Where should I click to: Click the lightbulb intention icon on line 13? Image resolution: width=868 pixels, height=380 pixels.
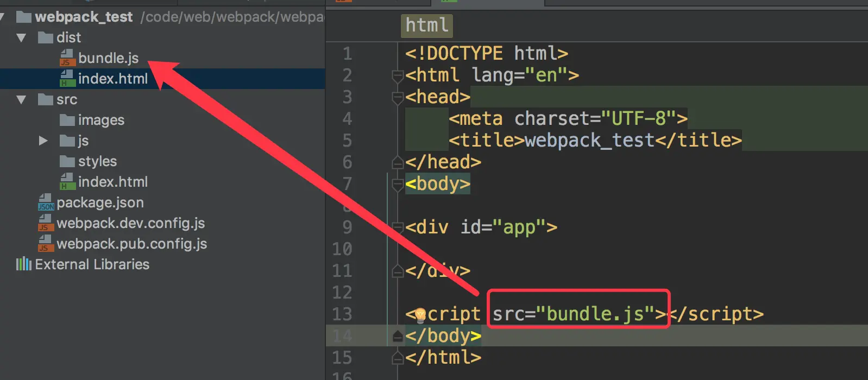(420, 314)
